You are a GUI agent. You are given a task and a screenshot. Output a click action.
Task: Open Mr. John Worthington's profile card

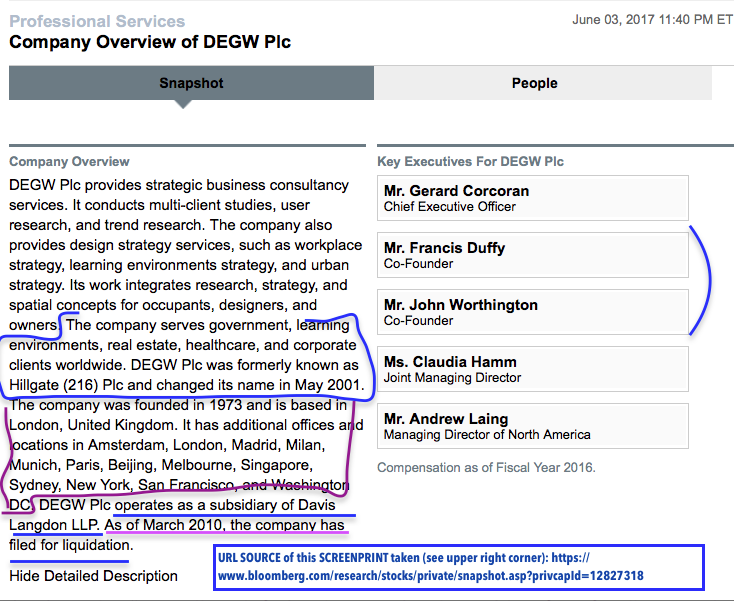[x=460, y=305]
